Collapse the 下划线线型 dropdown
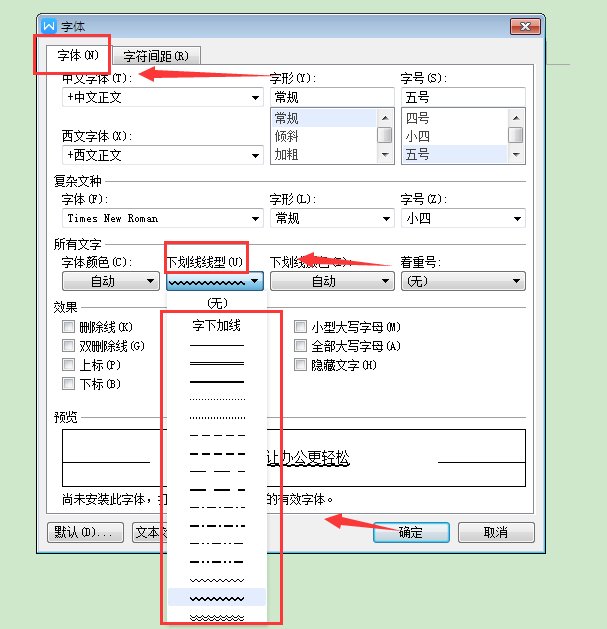 (215, 281)
